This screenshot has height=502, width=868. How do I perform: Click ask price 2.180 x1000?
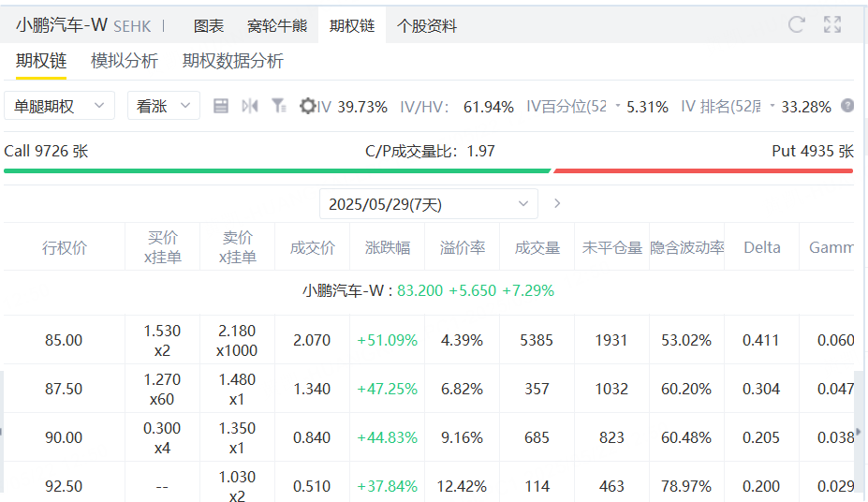pos(237,340)
